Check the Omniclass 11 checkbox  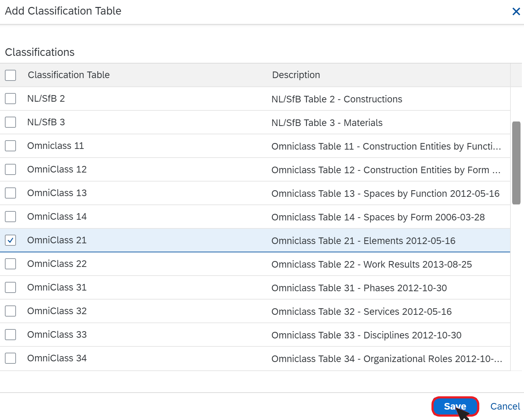10,146
